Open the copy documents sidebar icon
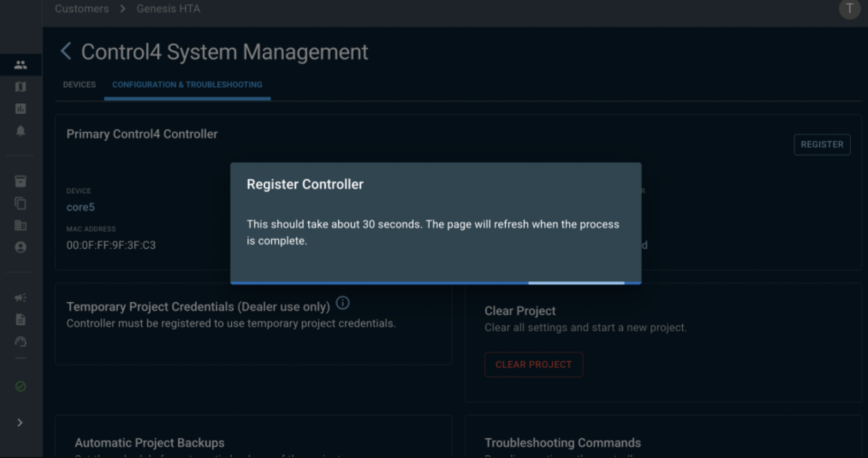868x458 pixels. tap(20, 203)
